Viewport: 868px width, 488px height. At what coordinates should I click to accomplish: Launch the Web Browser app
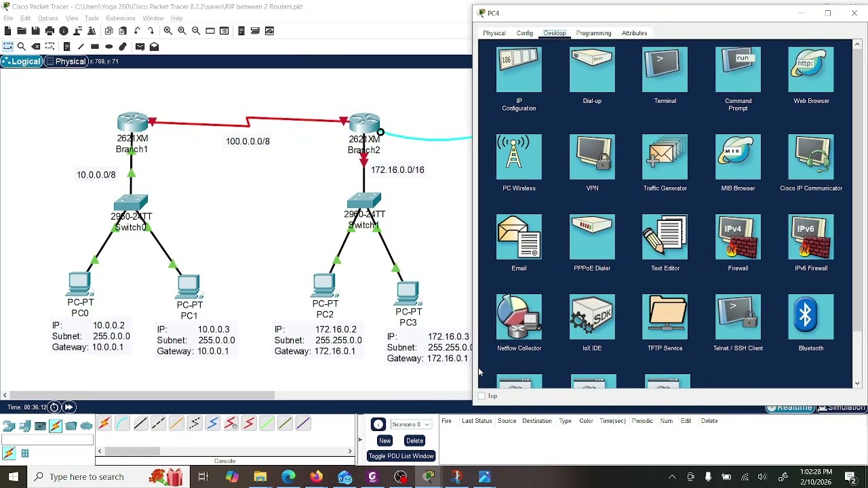pyautogui.click(x=811, y=69)
